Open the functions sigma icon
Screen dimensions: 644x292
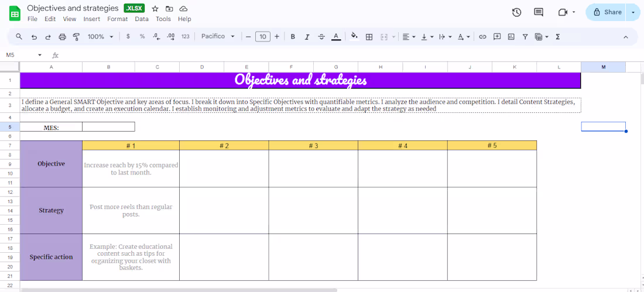point(558,36)
